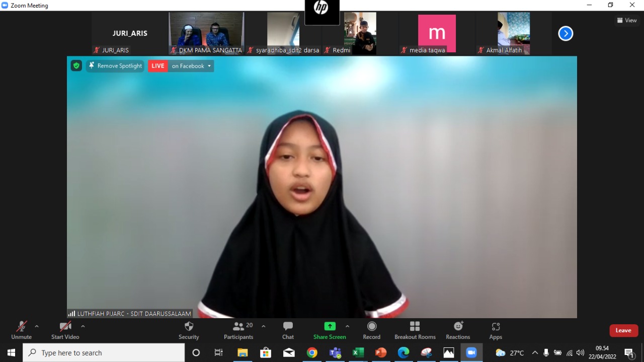This screenshot has width=644, height=362.
Task: Open the Reactions picker
Action: point(458,330)
